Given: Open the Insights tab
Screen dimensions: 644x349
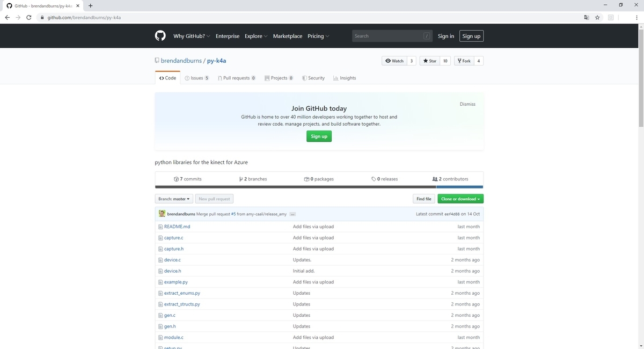Looking at the screenshot, I should tap(345, 78).
